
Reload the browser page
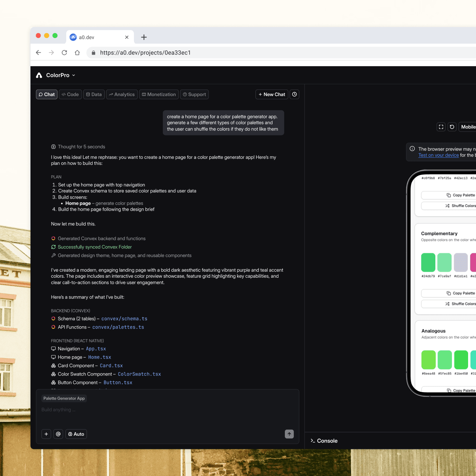tap(64, 53)
